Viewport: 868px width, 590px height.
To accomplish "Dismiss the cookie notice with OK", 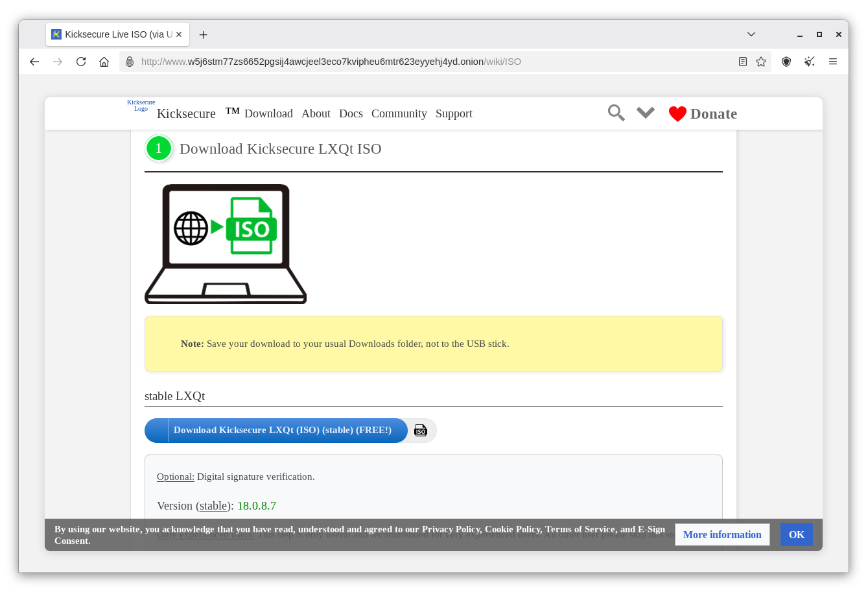I will (x=796, y=534).
